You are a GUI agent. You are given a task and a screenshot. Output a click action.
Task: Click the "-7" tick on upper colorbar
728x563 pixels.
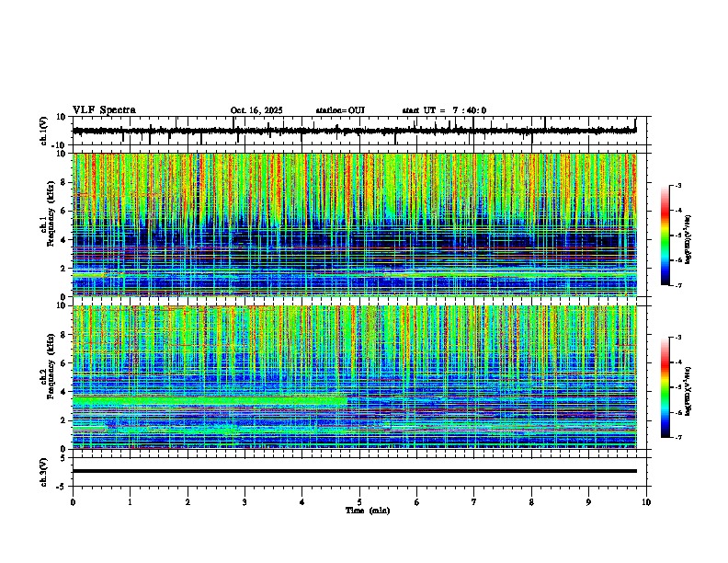(x=678, y=285)
